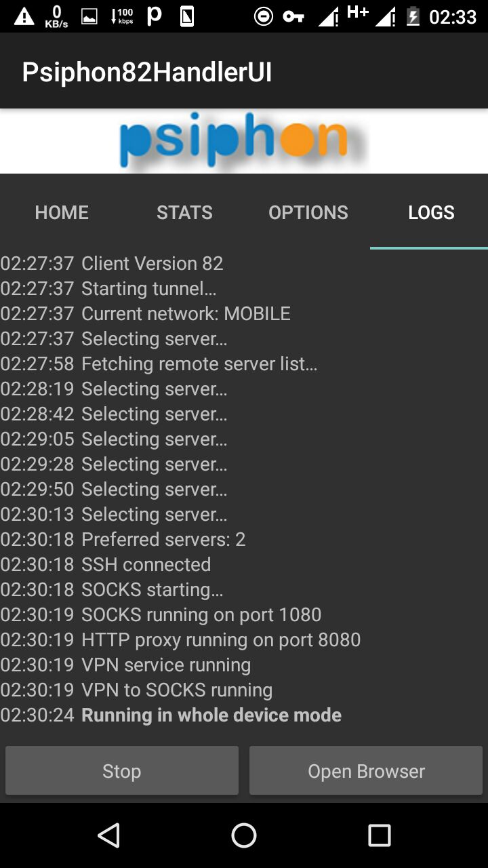Switch to the HOME tab
488x868 pixels.
coord(62,212)
